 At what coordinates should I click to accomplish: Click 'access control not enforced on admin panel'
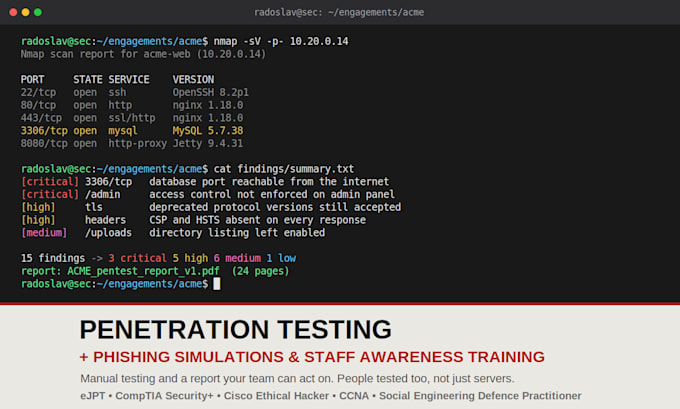272,194
